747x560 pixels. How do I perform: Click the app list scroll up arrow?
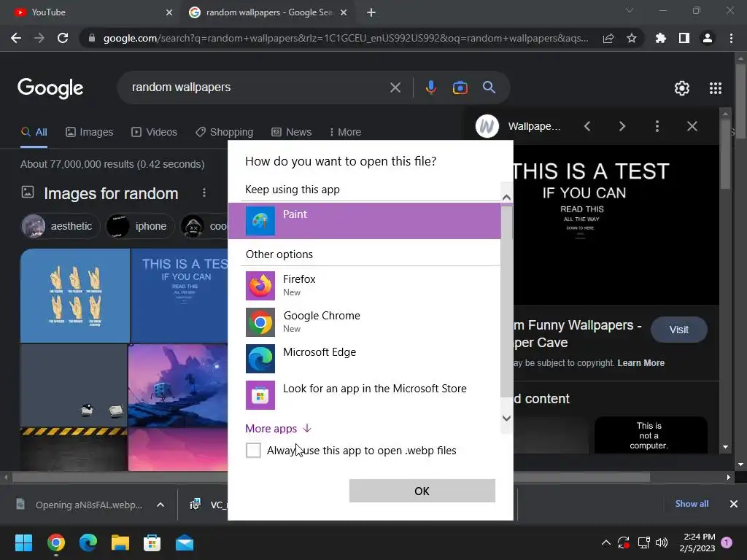coord(506,197)
